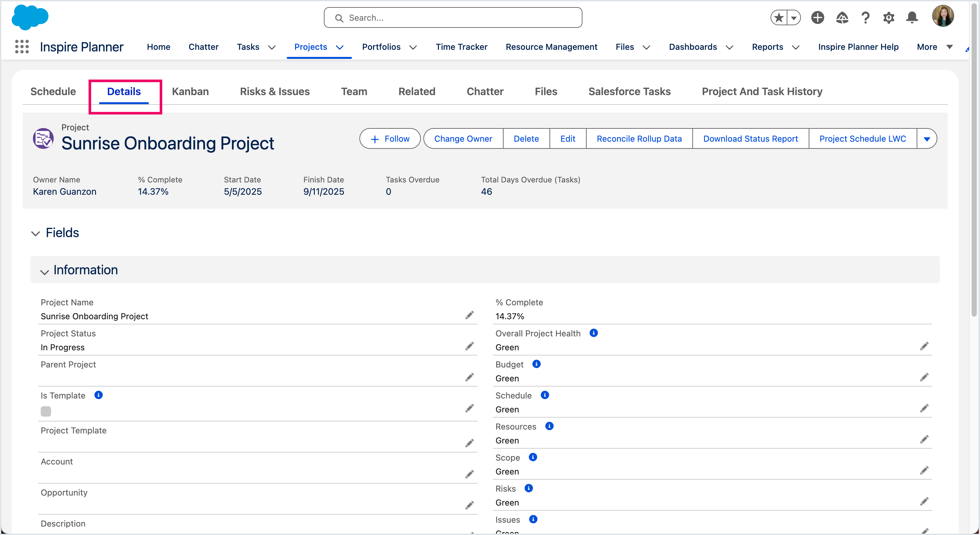Edit the Project Name field pencil

pos(470,315)
